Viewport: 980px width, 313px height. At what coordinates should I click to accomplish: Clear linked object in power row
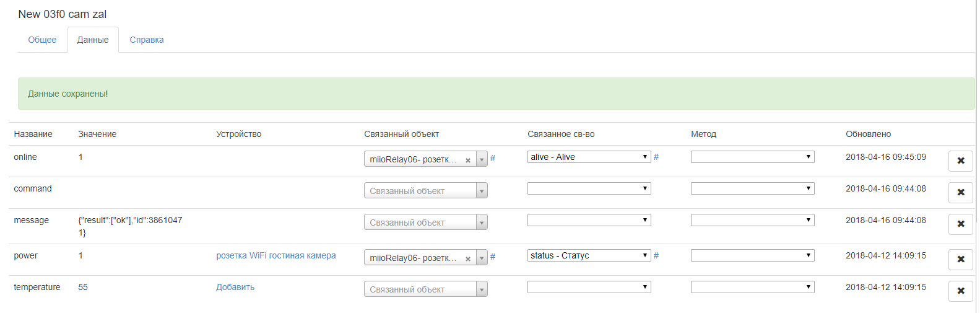pos(468,258)
